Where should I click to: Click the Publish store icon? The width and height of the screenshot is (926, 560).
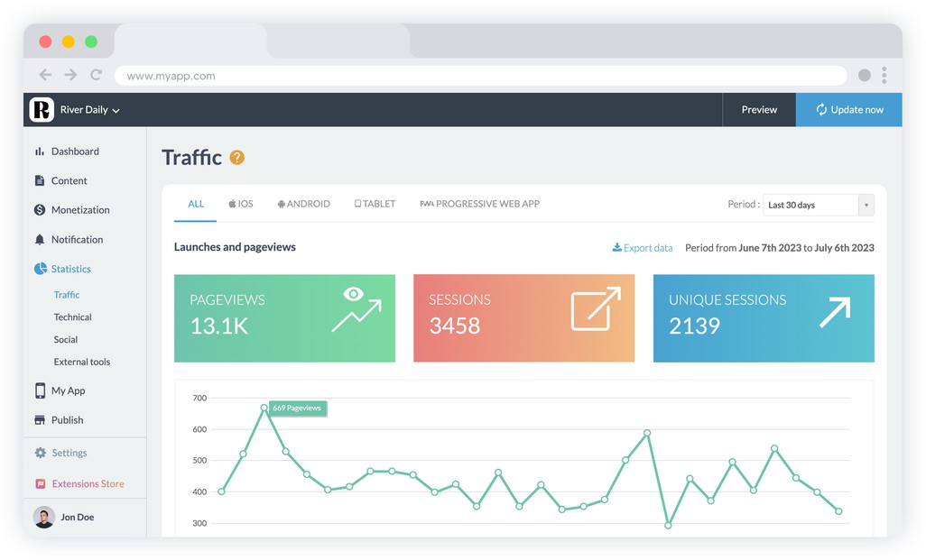pyautogui.click(x=40, y=420)
